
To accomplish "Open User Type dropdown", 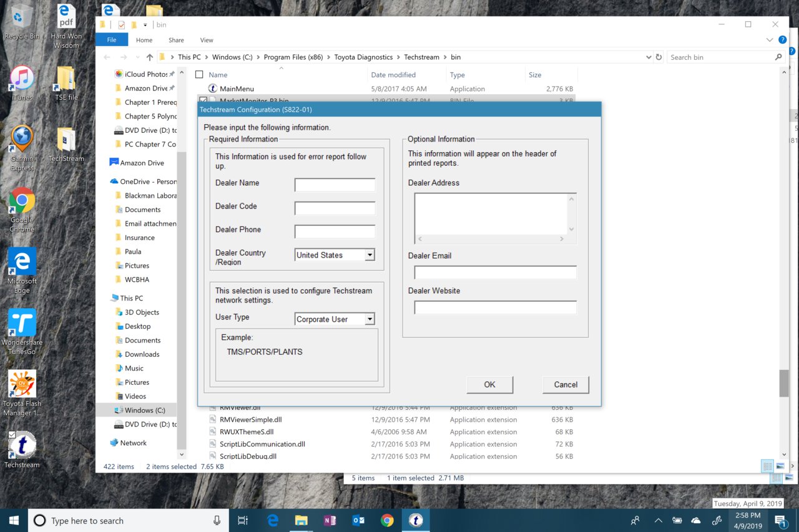I will point(370,319).
